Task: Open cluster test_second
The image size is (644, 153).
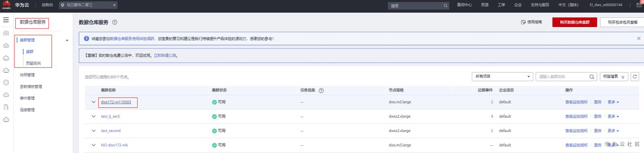Action: click(111, 131)
